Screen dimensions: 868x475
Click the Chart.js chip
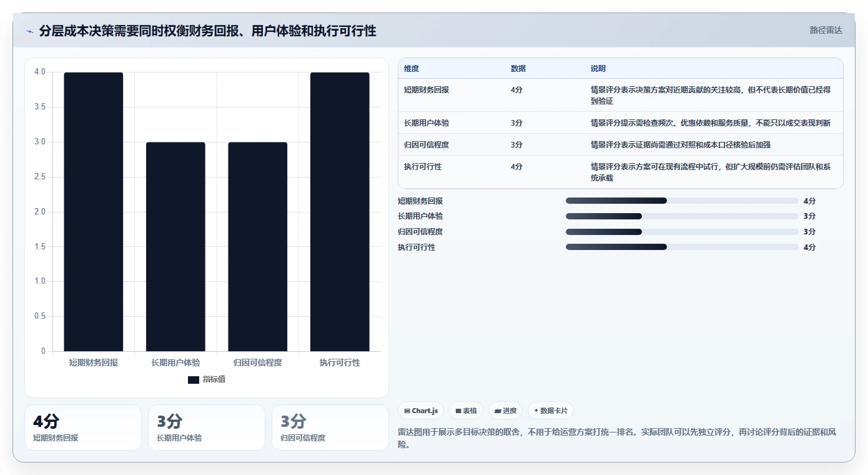(x=421, y=411)
